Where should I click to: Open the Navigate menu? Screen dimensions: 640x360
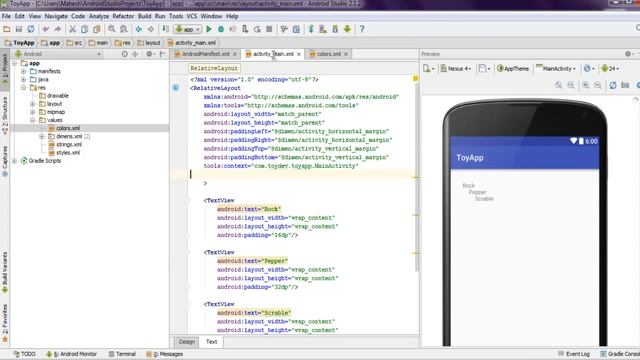point(56,16)
